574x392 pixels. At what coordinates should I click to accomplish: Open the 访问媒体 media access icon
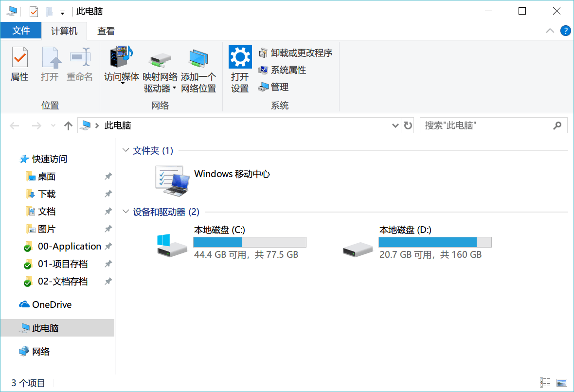(122, 57)
